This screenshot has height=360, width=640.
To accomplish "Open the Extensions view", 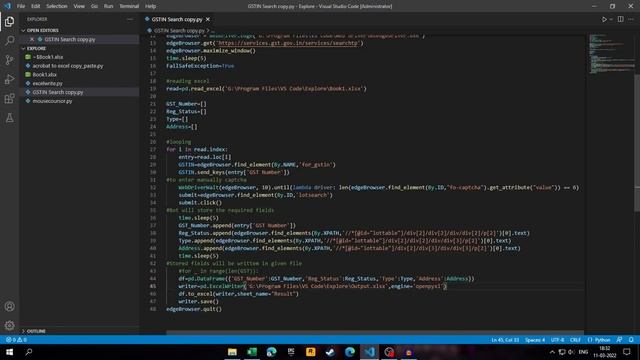I will [9, 98].
